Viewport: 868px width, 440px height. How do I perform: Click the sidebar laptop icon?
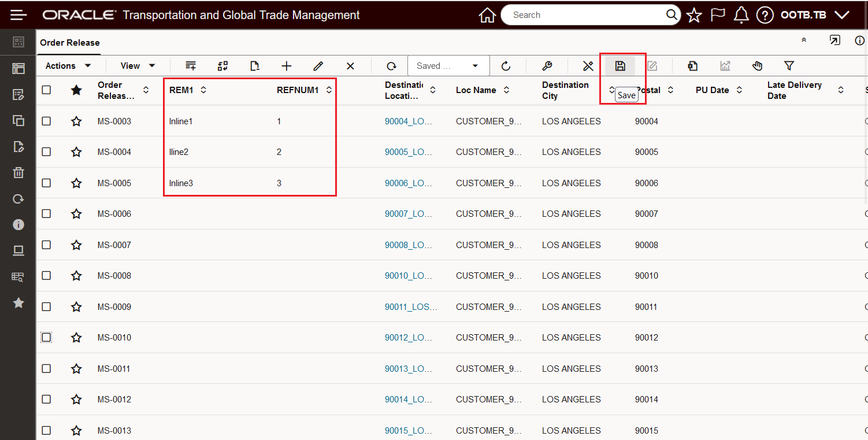(x=18, y=250)
